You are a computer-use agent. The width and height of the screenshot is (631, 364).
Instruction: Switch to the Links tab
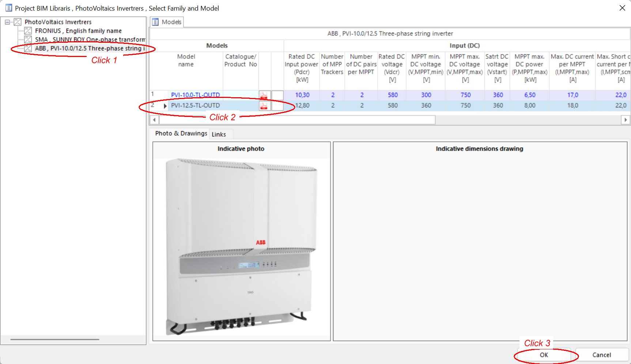(219, 134)
